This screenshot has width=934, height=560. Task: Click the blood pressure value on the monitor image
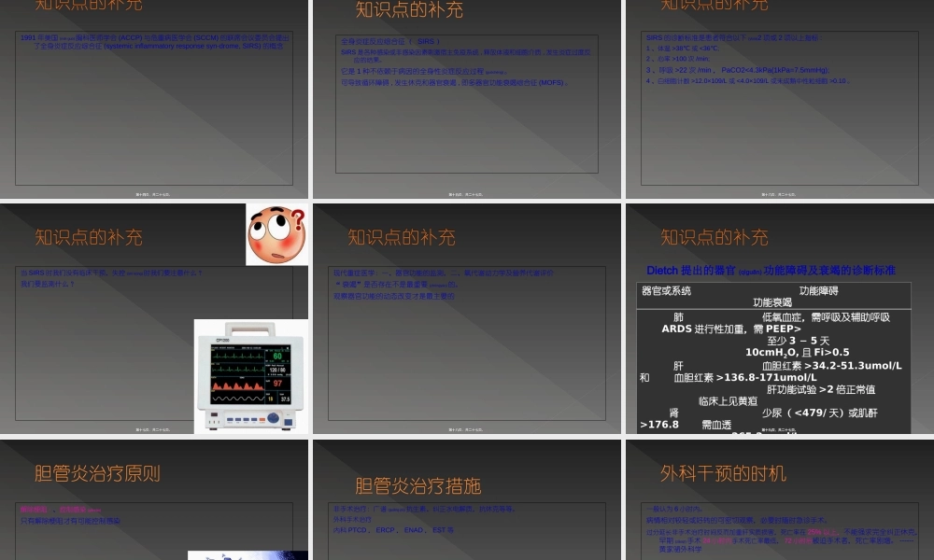pyautogui.click(x=276, y=370)
